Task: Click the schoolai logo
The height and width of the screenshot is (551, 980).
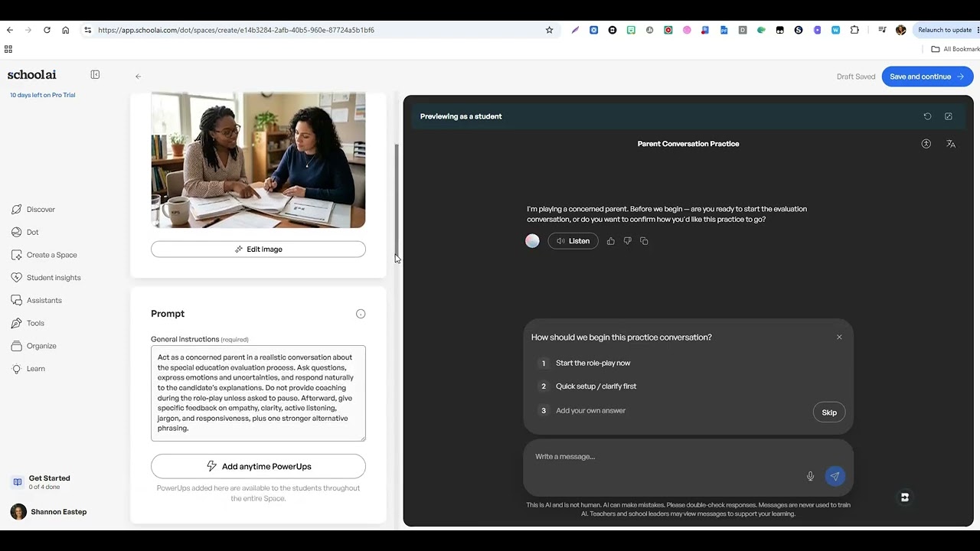Action: point(31,74)
